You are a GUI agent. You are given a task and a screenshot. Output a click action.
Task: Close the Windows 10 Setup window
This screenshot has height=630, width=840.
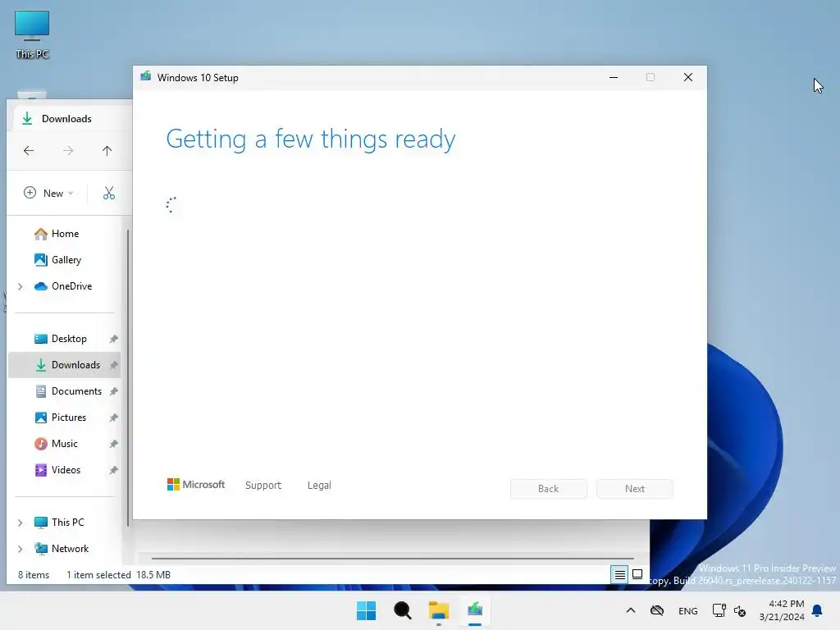click(688, 77)
